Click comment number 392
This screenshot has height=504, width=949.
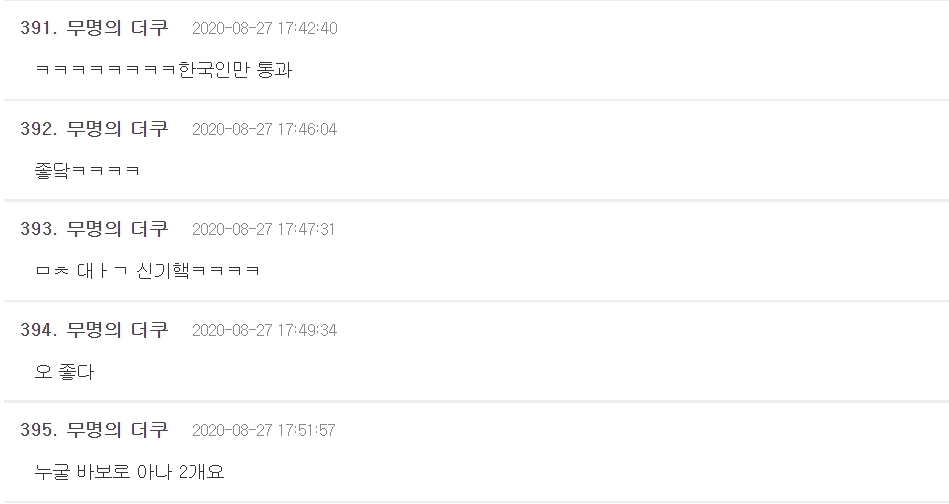click(x=38, y=129)
